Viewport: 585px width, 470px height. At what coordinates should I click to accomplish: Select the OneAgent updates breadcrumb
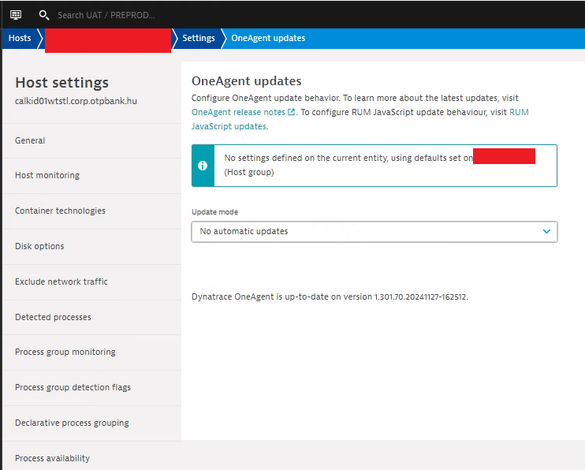pos(268,38)
